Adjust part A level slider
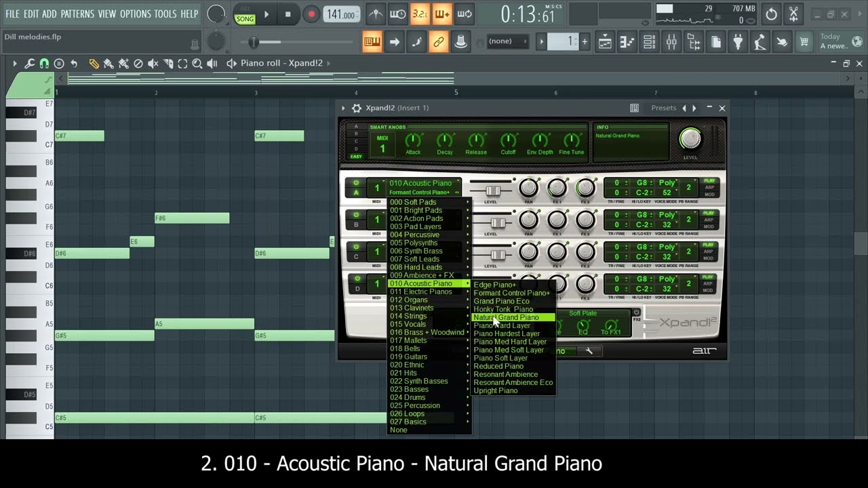Image resolution: width=868 pixels, height=488 pixels. [x=492, y=190]
